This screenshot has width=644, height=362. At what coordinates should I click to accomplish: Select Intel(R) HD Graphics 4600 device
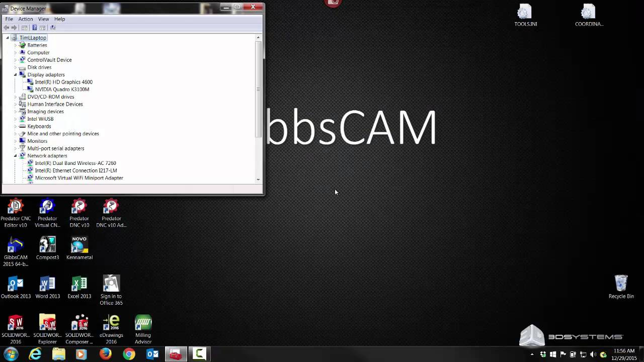pos(63,82)
